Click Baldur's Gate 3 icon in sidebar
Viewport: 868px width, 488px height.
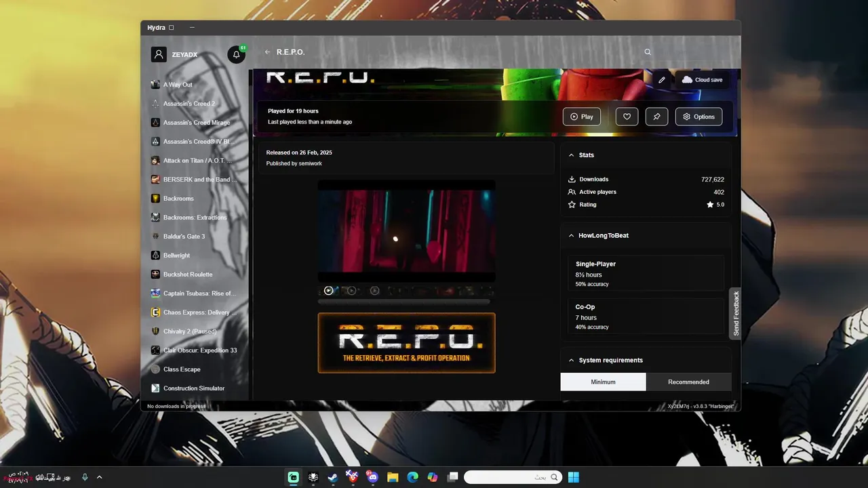155,237
